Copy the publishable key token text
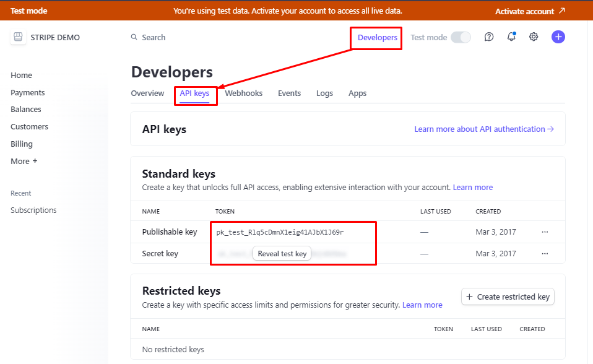 coord(280,232)
